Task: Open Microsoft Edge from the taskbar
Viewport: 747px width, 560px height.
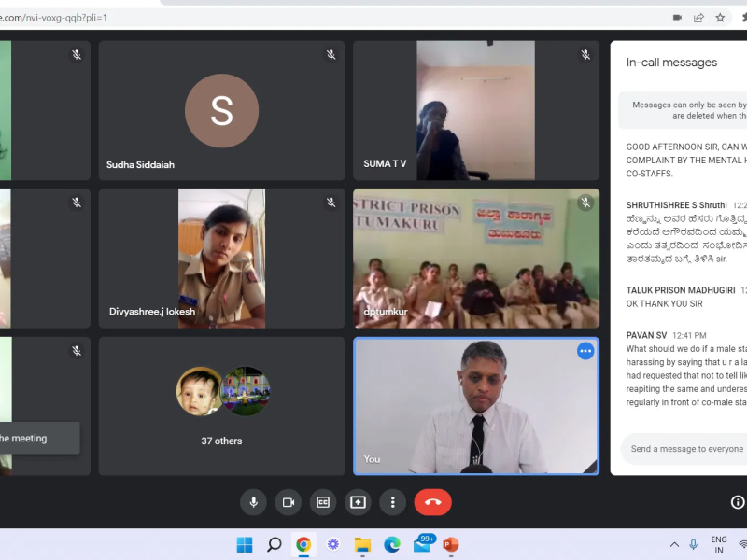Action: (x=392, y=544)
